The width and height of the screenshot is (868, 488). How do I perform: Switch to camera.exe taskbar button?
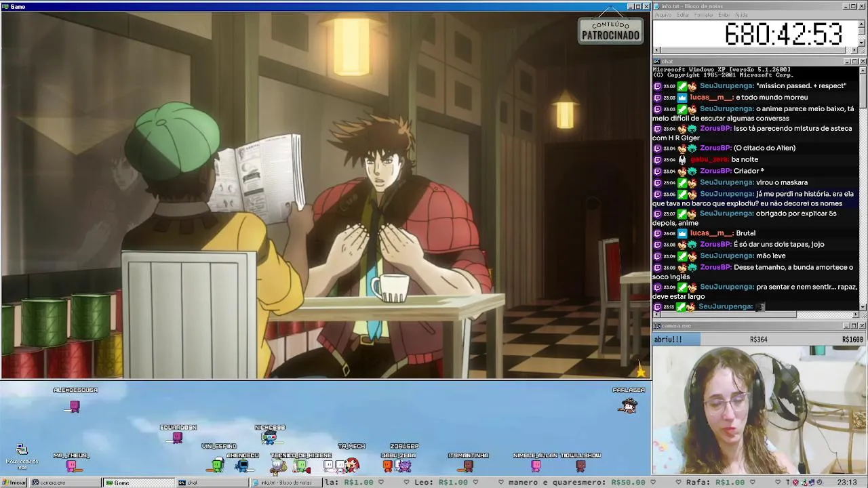(x=65, y=483)
